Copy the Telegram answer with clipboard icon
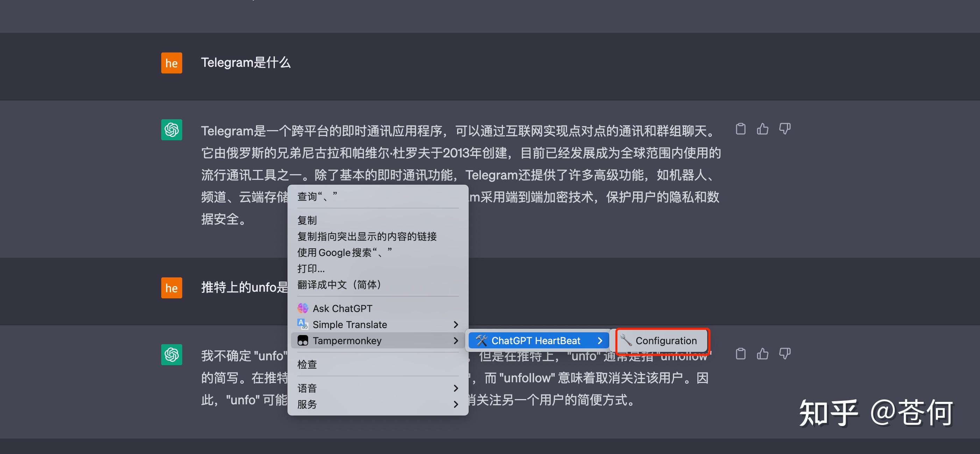This screenshot has width=980, height=454. click(740, 129)
